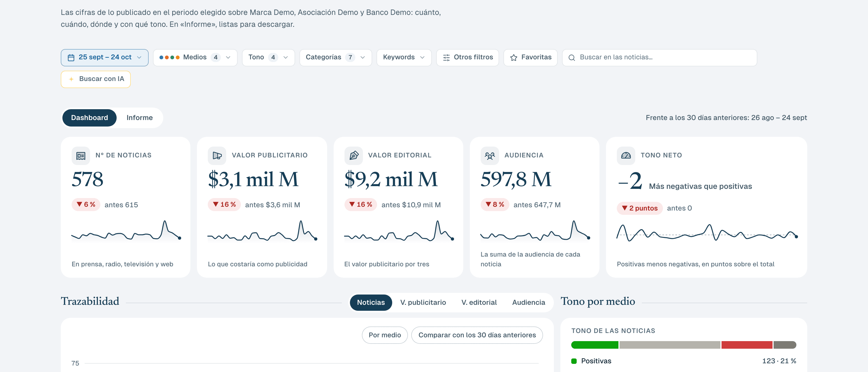This screenshot has height=372, width=868.
Task: Open the Categorías filter dropdown
Action: tap(335, 57)
